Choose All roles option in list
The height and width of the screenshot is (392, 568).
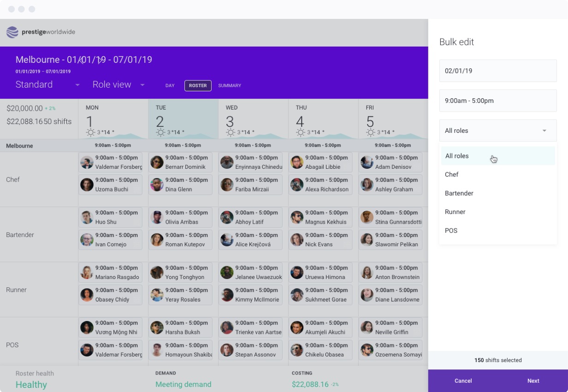498,156
